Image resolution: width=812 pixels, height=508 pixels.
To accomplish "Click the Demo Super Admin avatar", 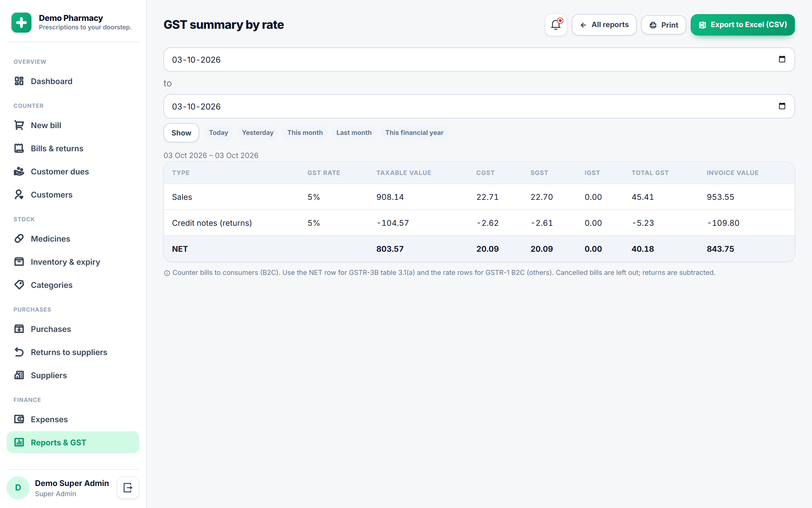I will [18, 487].
